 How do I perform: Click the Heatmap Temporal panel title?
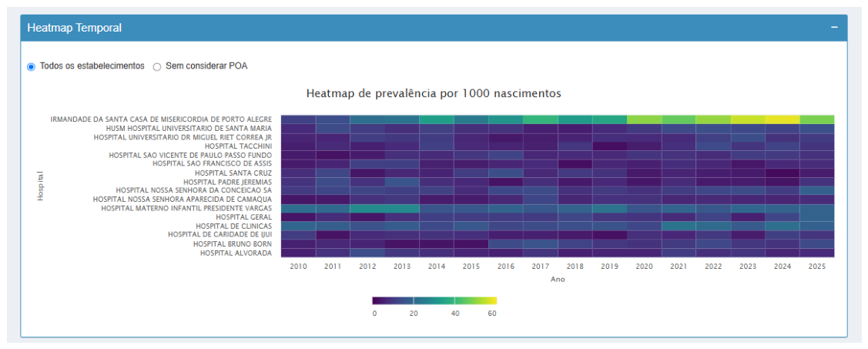(x=74, y=28)
